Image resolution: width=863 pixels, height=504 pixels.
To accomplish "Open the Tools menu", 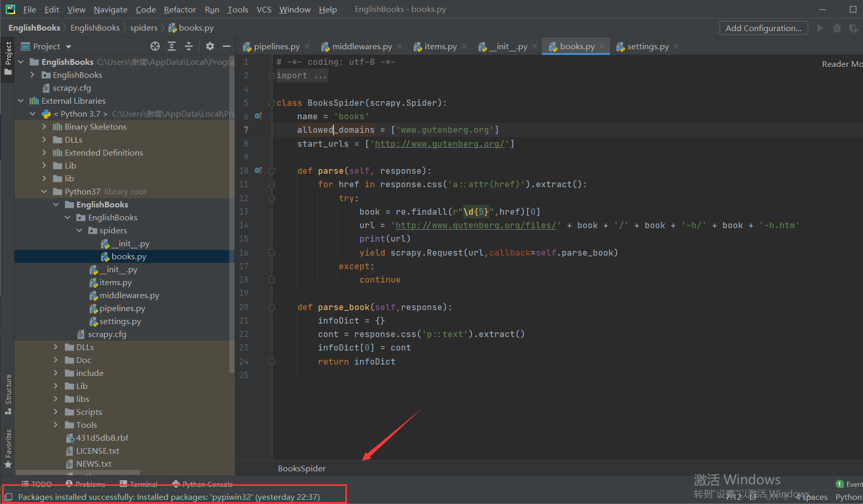I will point(238,9).
